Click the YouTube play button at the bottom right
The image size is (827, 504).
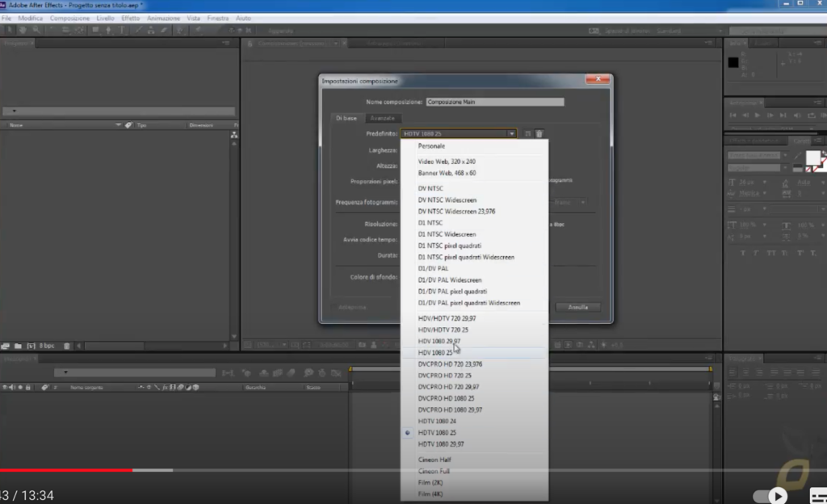pyautogui.click(x=778, y=496)
